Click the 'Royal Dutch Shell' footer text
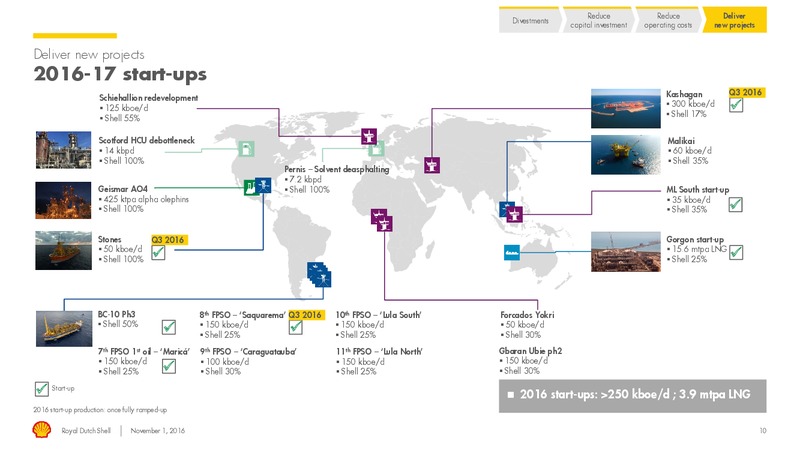This screenshot has height=450, width=800. pos(86,431)
